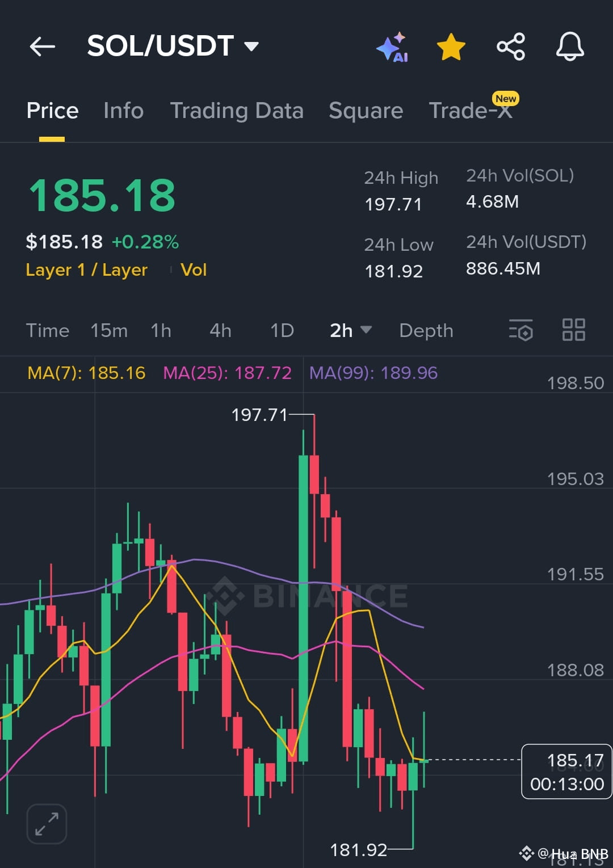The height and width of the screenshot is (868, 613).
Task: Tap the back arrow icon
Action: tap(43, 47)
